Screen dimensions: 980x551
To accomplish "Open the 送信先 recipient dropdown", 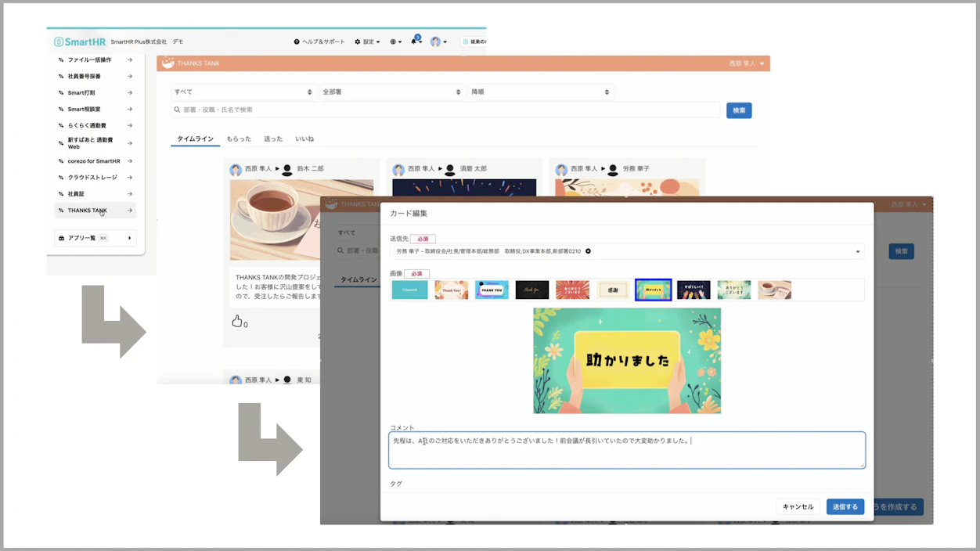I will [858, 251].
